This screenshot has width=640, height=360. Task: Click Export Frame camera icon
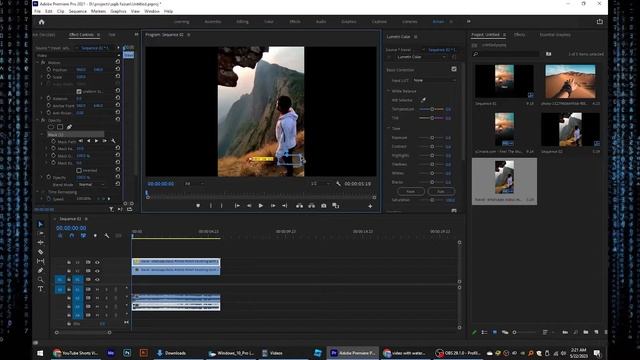(x=324, y=206)
